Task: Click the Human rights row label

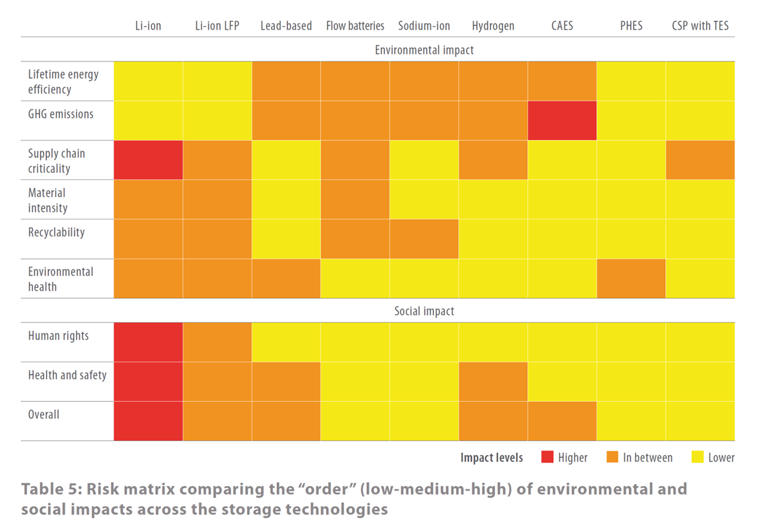Action: (x=58, y=336)
